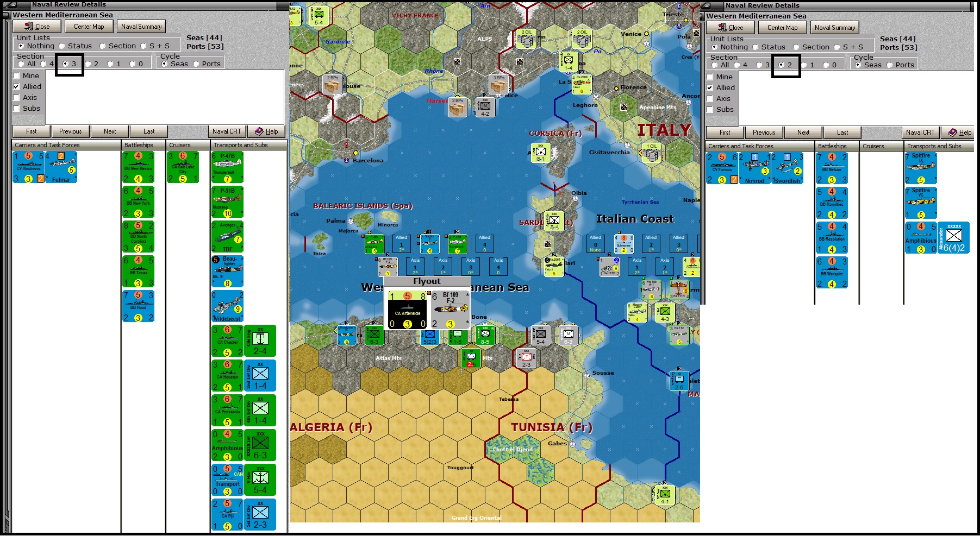Choose Status unit list in left panel
Viewport: 980px width, 536px height.
(x=62, y=46)
